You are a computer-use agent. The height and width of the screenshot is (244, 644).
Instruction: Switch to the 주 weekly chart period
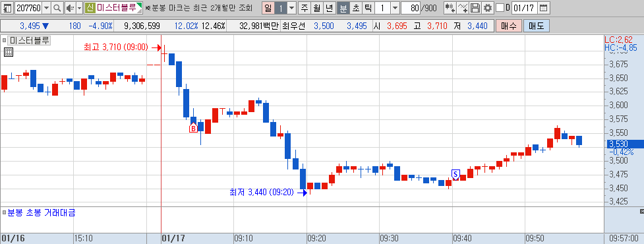[304, 7]
